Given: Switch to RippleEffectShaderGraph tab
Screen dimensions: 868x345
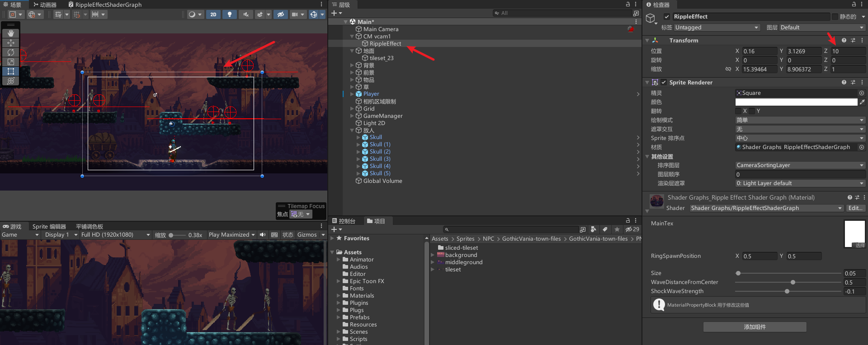Looking at the screenshot, I should click(x=105, y=5).
